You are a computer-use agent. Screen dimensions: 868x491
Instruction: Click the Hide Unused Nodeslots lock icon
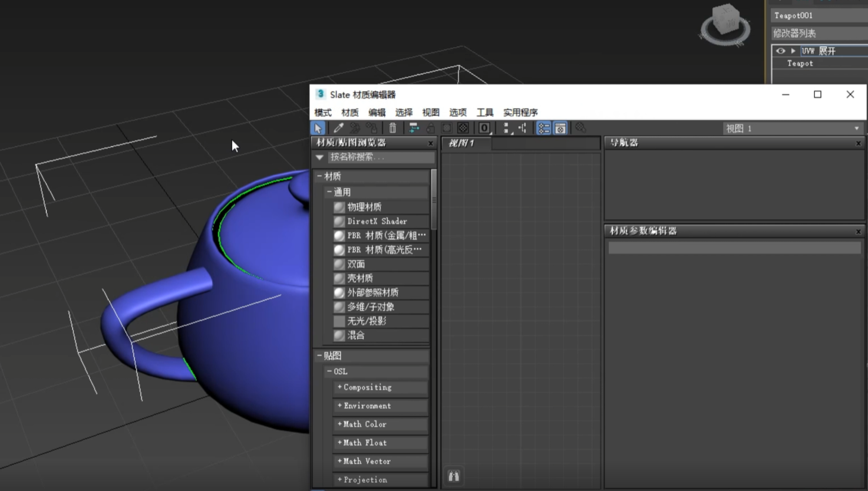click(x=430, y=128)
